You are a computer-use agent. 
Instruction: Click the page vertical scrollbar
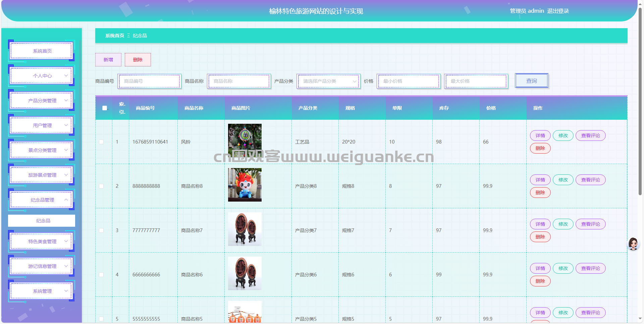(640, 101)
